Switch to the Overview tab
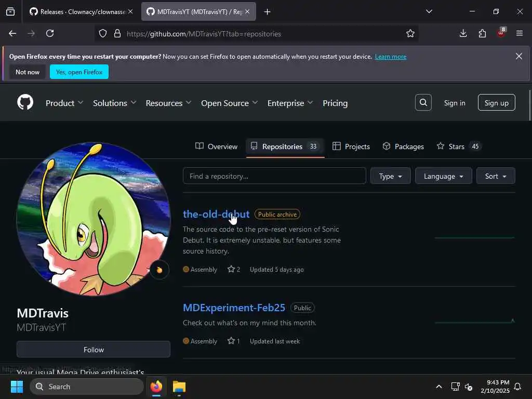Viewport: 532px width, 399px height. point(216,146)
